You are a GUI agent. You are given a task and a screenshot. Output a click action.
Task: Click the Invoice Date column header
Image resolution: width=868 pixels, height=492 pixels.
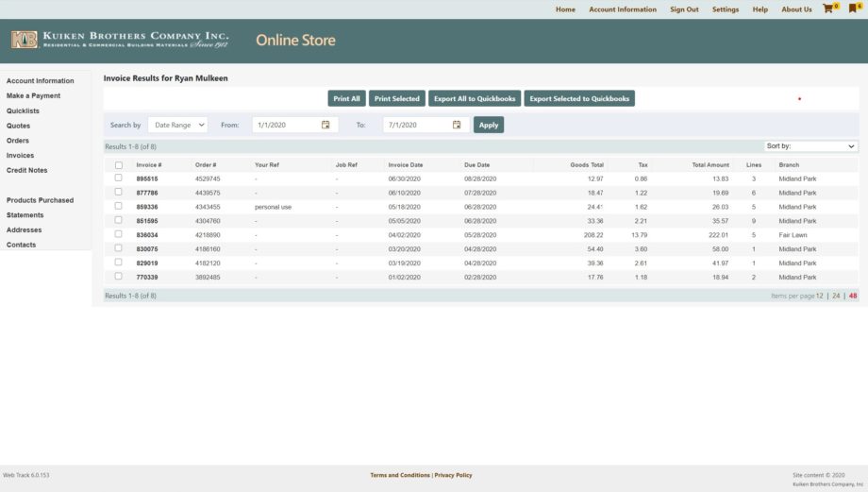click(x=405, y=165)
